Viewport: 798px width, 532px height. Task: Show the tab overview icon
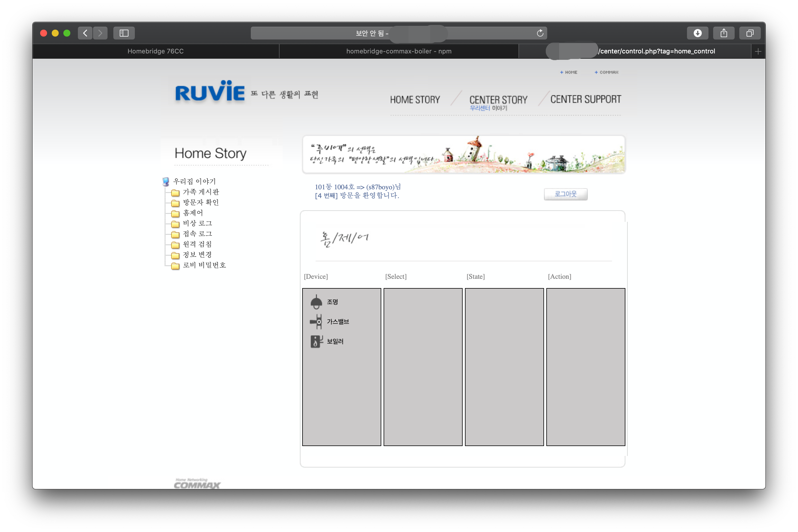tap(749, 33)
